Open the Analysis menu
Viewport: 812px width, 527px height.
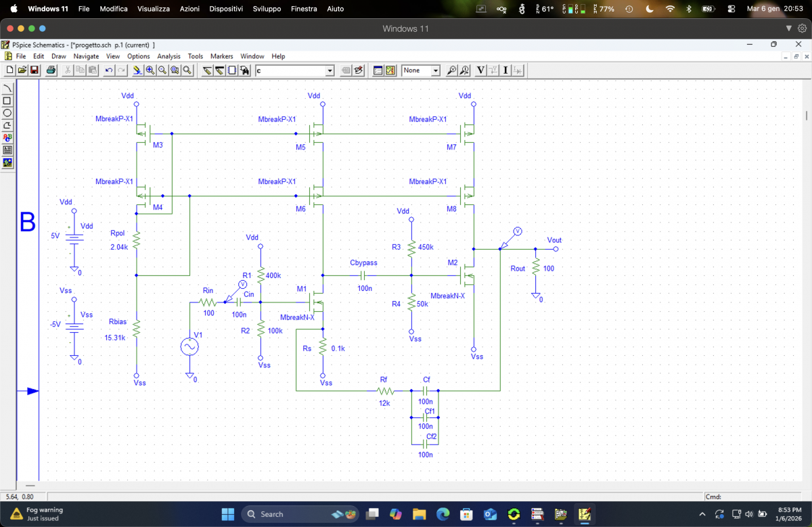tap(168, 56)
